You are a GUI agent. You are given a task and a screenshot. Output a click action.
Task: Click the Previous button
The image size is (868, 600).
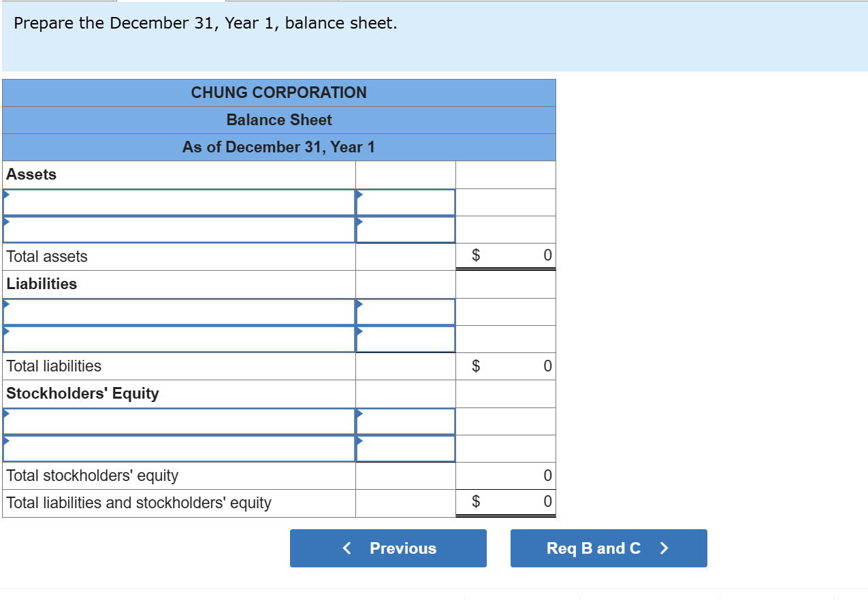pyautogui.click(x=388, y=548)
